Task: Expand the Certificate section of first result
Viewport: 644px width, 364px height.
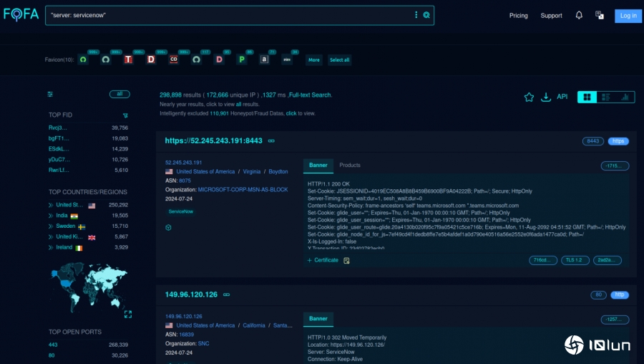Action: click(x=323, y=260)
